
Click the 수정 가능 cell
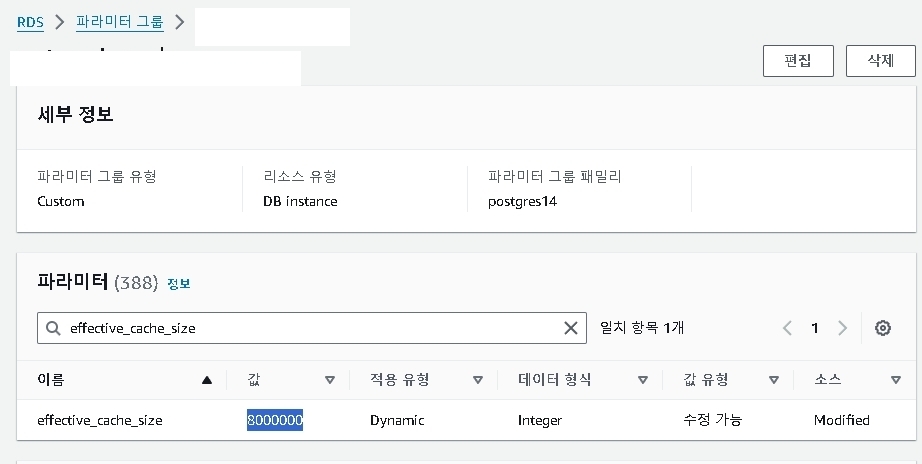click(713, 420)
